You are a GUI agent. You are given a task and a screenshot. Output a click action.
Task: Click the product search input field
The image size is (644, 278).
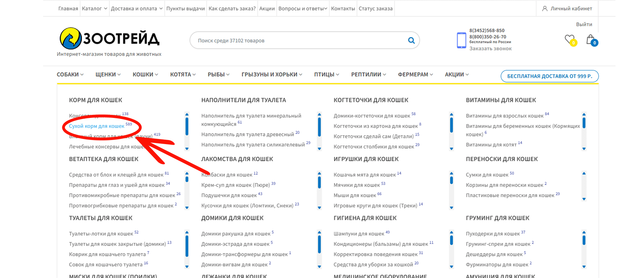(299, 40)
